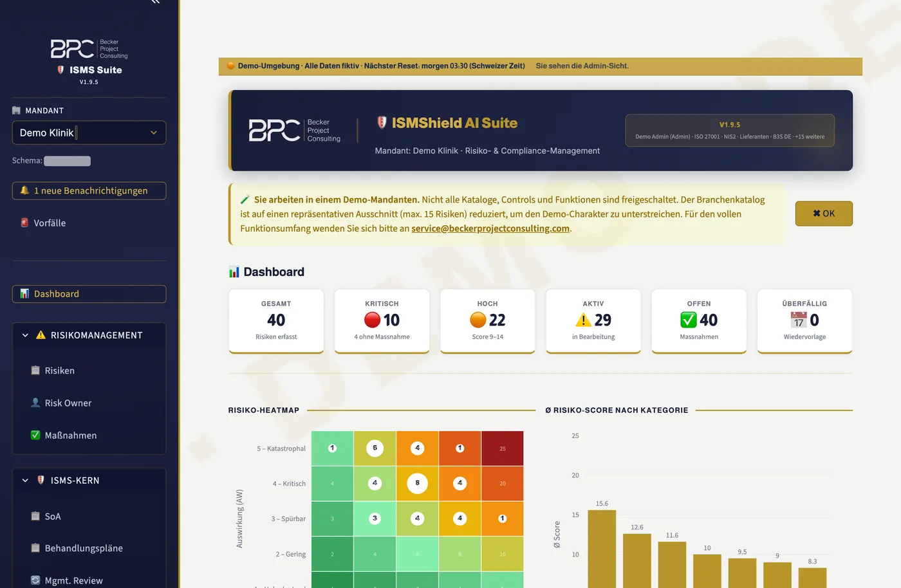Click the '5 – Katastrophal' axis label
Screen dimensions: 901x588
click(x=281, y=448)
